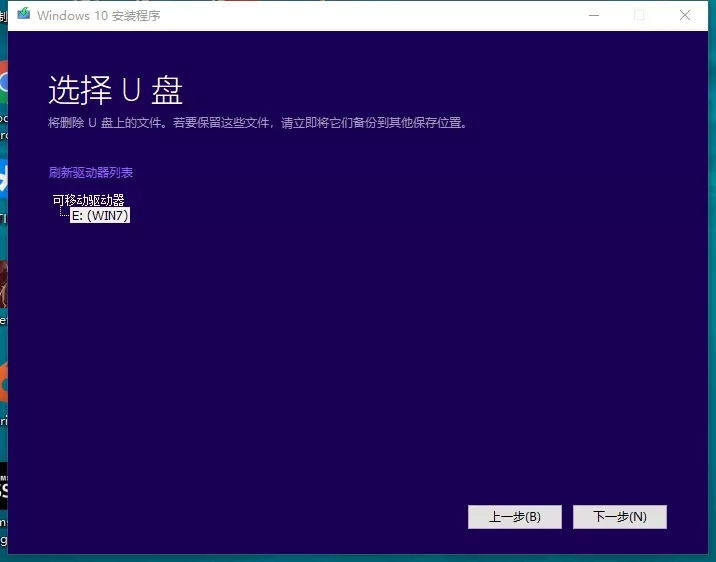Image resolution: width=716 pixels, height=562 pixels.
Task: Select the E: (WIN7) drive
Action: coord(100,215)
